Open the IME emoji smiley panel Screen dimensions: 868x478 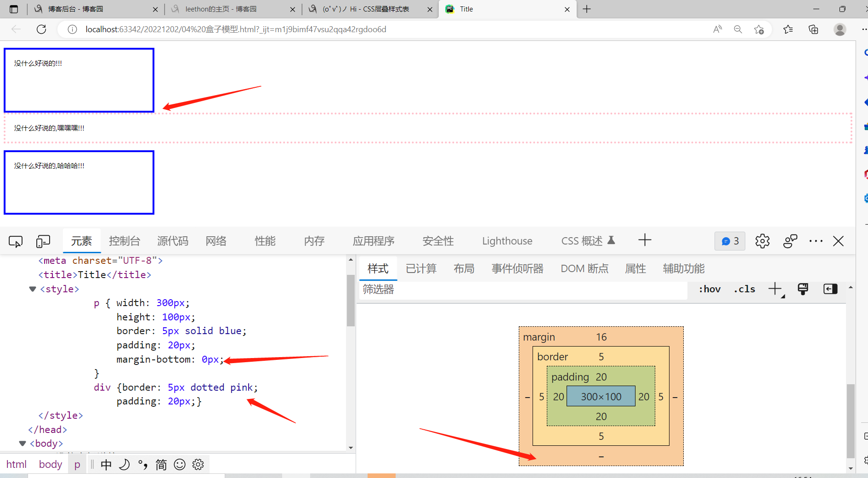coord(180,465)
